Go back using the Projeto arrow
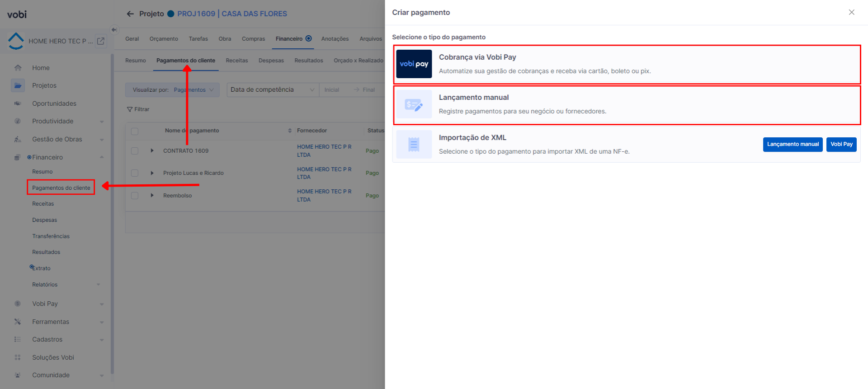The height and width of the screenshot is (389, 868). point(130,14)
